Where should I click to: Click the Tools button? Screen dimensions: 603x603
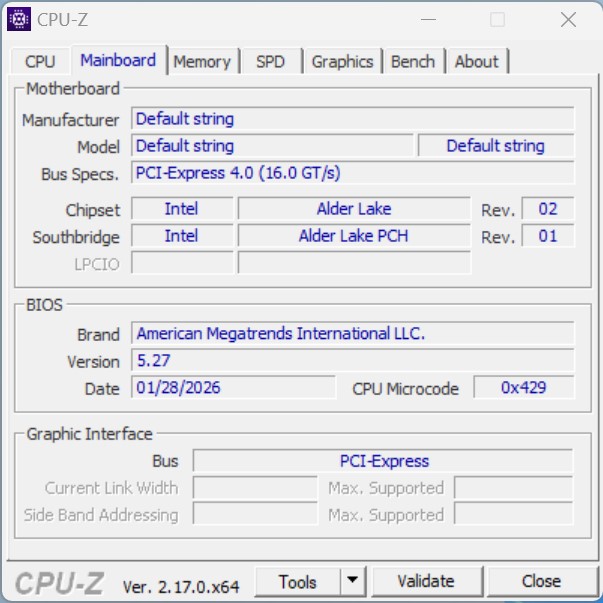click(x=298, y=581)
